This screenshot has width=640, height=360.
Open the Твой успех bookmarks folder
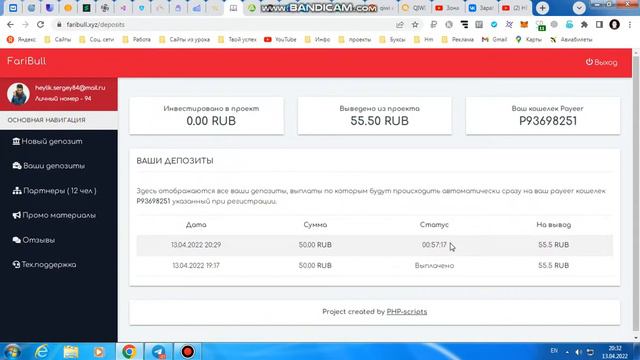[237, 40]
